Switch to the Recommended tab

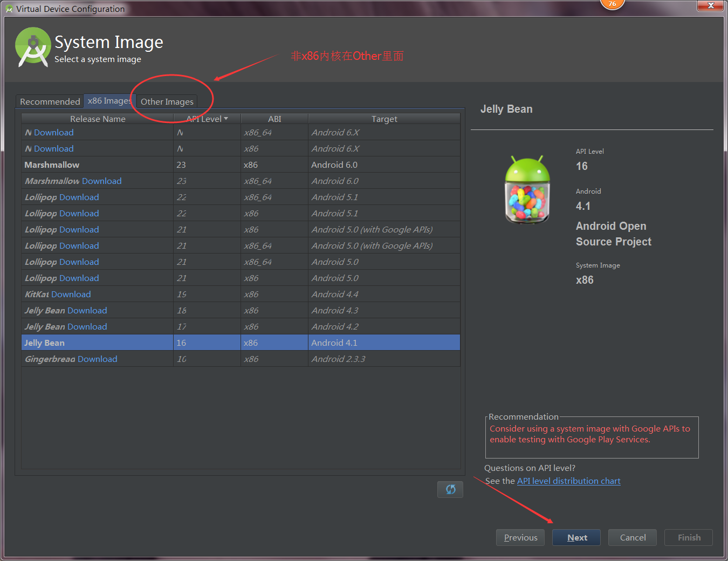[x=50, y=101]
